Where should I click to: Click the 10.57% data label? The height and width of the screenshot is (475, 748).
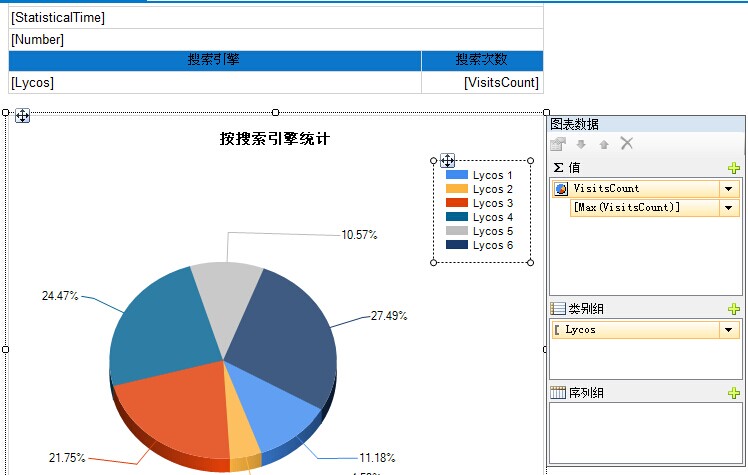[359, 235]
